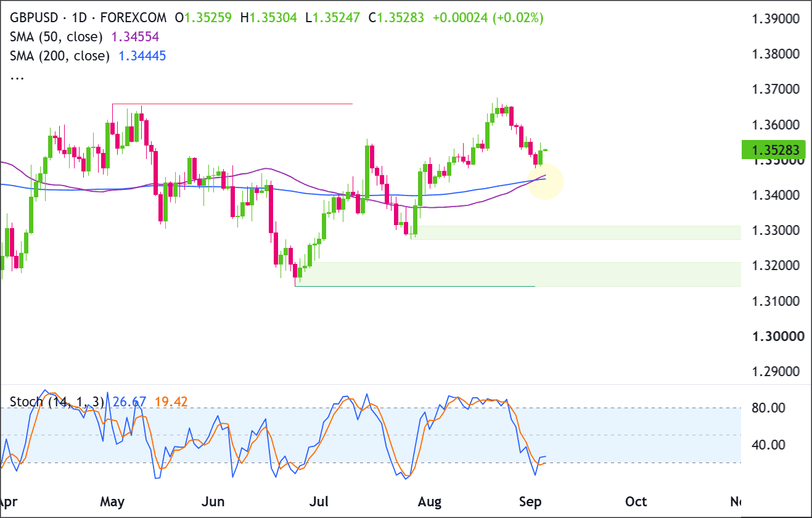
Task: Select the SMA (50, close) indicator label
Action: tap(56, 37)
